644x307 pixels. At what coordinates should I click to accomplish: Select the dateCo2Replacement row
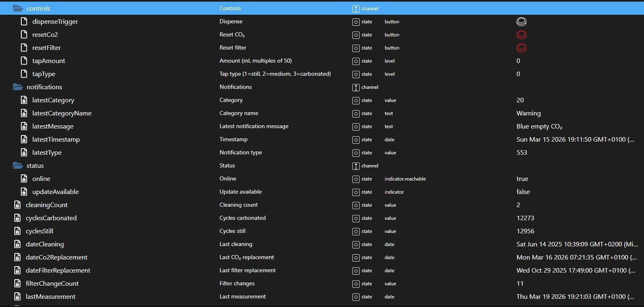[57, 257]
